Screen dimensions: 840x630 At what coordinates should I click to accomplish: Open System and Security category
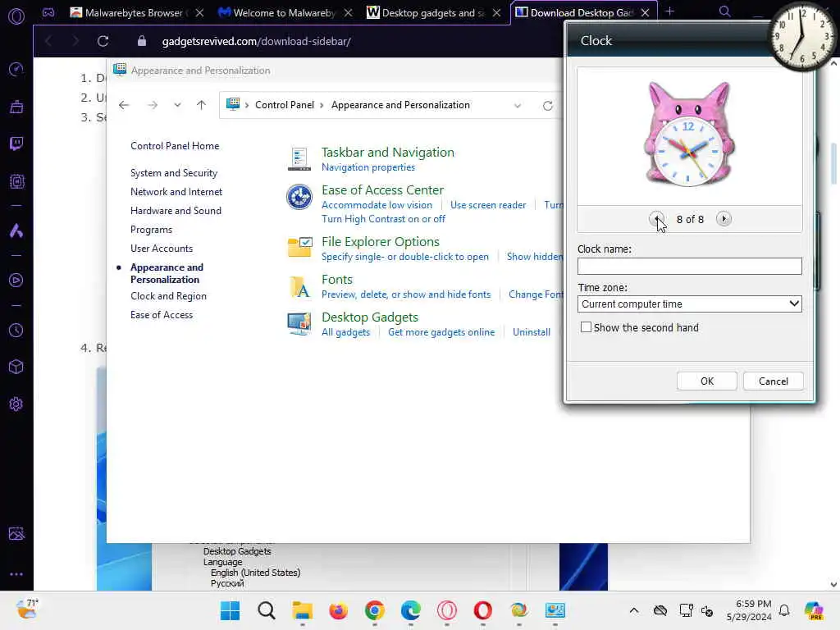pyautogui.click(x=174, y=173)
